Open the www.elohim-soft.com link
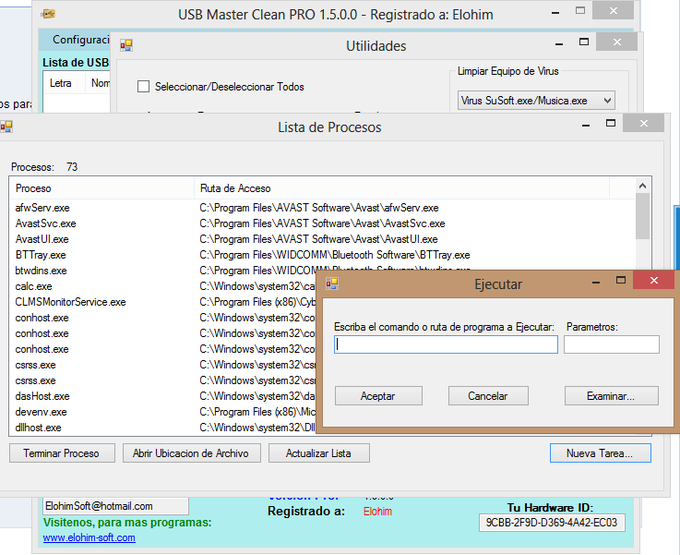The width and height of the screenshot is (680, 555). pos(89,538)
